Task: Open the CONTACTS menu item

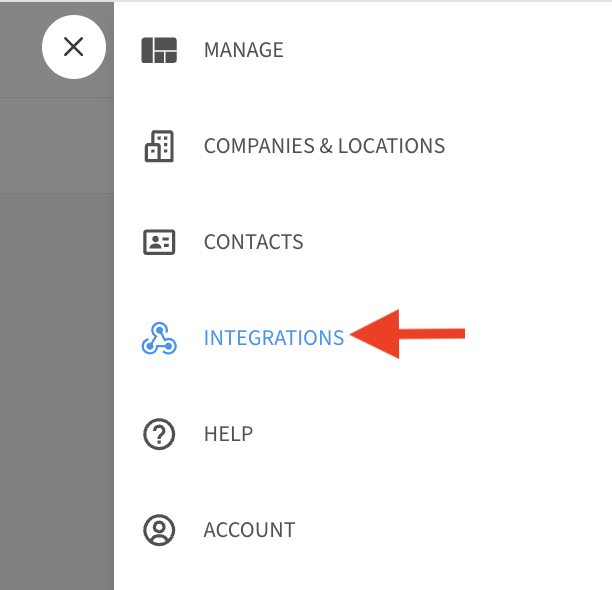Action: point(253,242)
